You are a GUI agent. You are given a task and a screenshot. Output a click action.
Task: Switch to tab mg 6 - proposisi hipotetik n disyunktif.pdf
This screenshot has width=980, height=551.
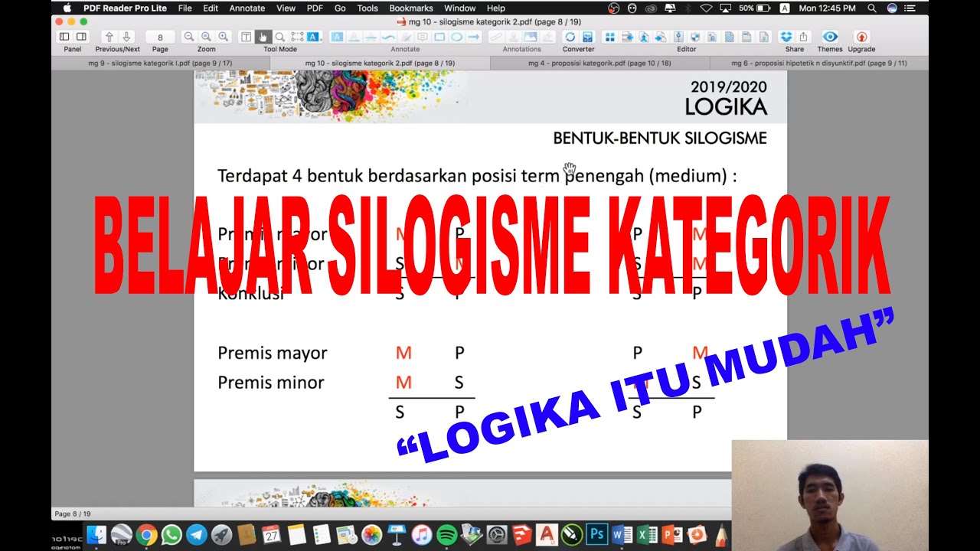click(818, 64)
